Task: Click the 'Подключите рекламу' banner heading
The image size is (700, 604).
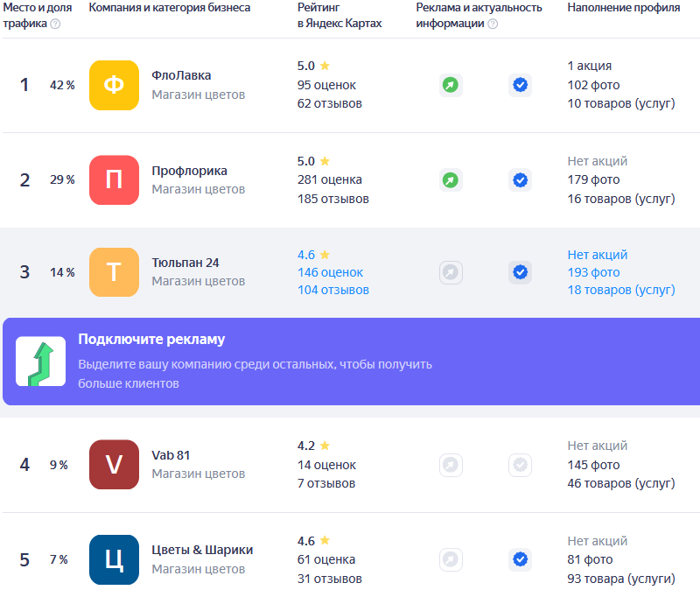Action: click(151, 340)
